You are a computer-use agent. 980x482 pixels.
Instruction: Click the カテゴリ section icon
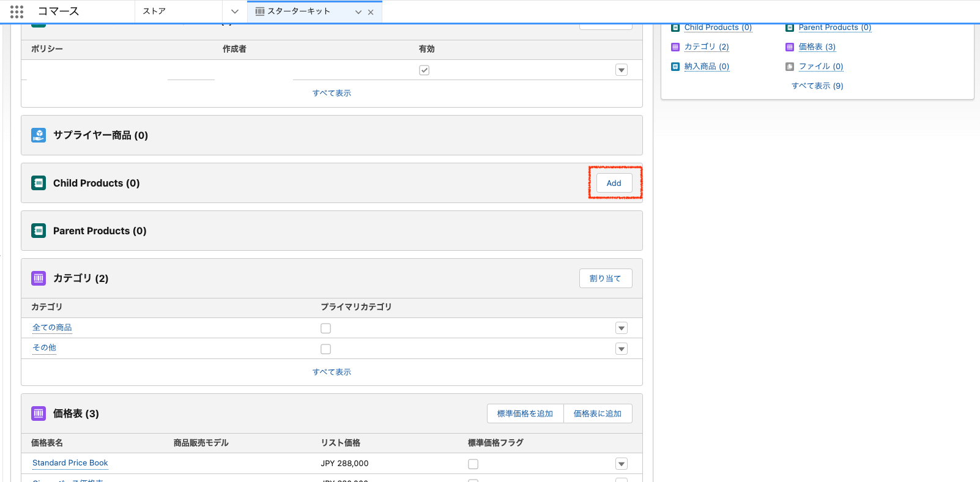(39, 278)
